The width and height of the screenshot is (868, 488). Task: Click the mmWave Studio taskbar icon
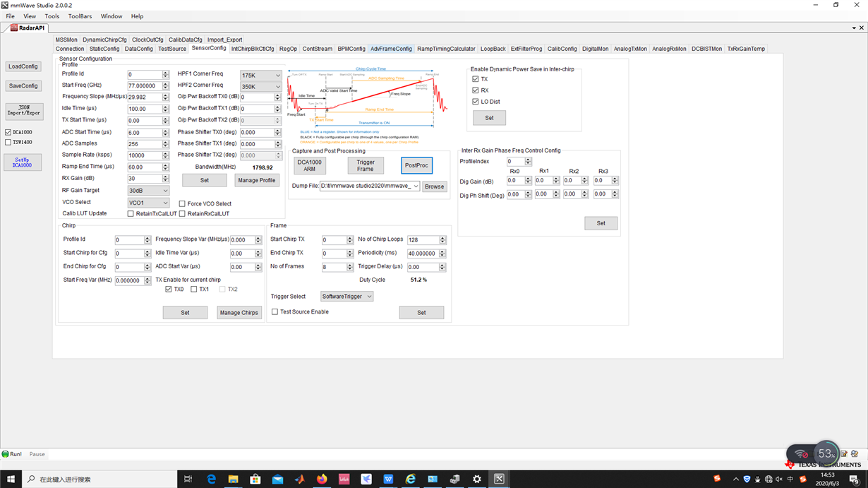click(x=499, y=479)
